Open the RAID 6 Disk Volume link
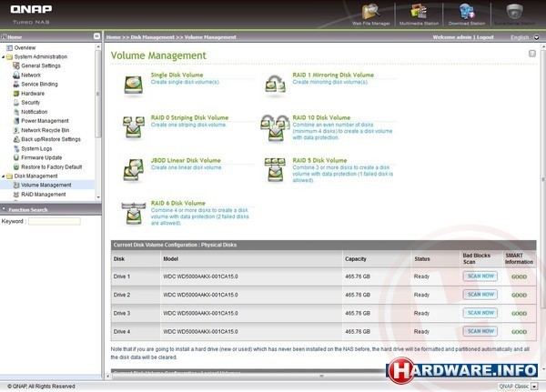This screenshot has height=392, width=546. point(177,203)
